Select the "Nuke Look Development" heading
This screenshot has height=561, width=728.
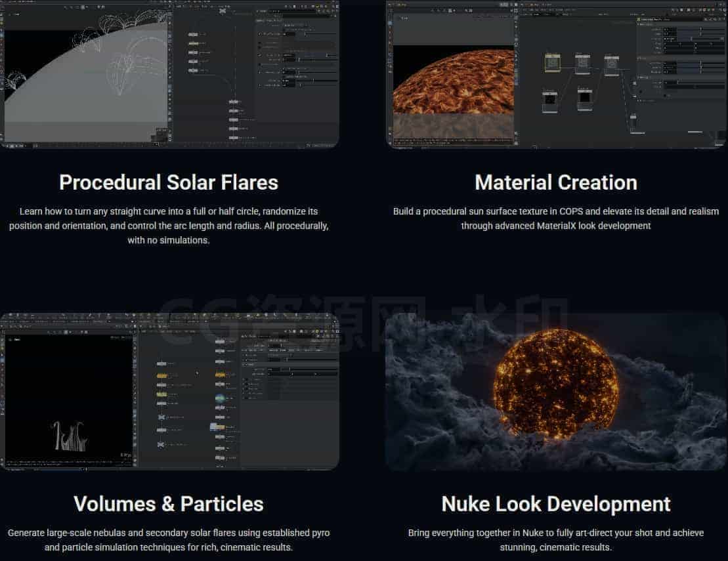(x=556, y=504)
